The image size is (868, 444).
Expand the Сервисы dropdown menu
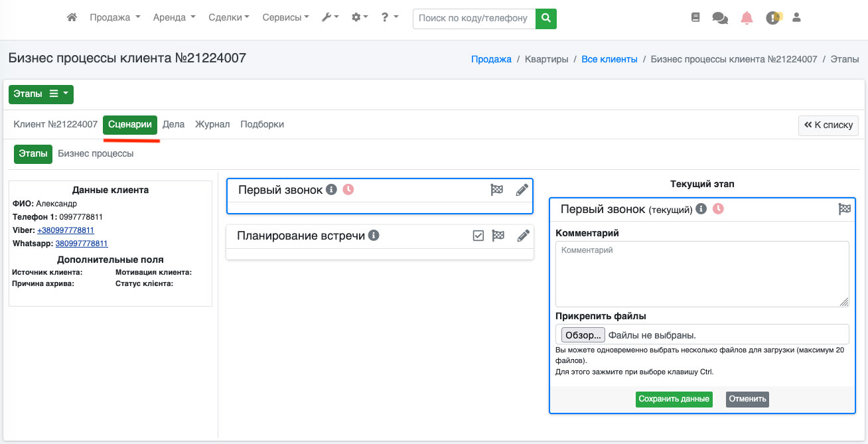pos(285,18)
